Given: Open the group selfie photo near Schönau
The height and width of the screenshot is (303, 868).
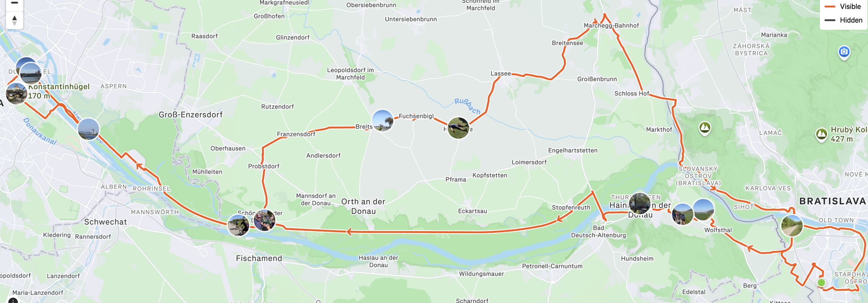Looking at the screenshot, I should (x=264, y=220).
